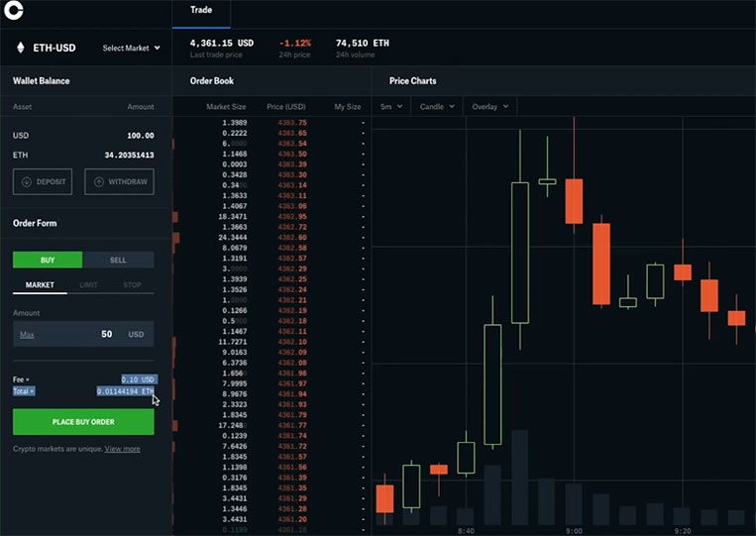Select the STOP order tab
The image size is (756, 536).
pos(132,285)
